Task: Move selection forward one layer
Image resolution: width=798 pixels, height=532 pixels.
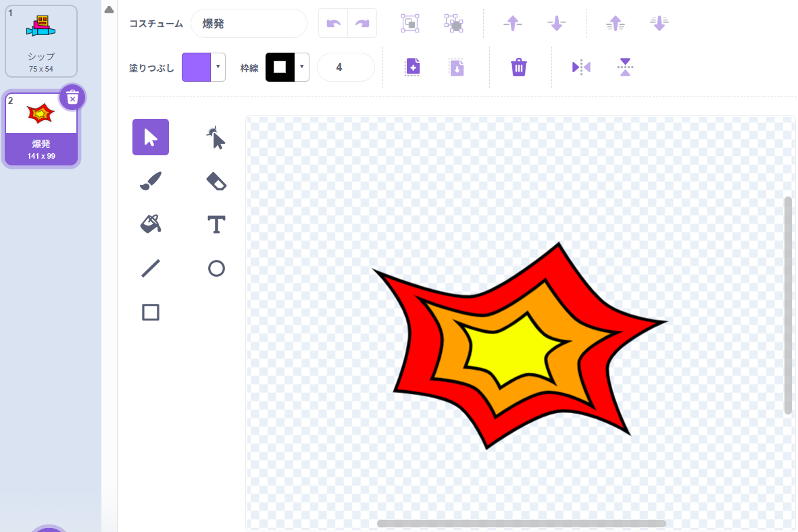Action: (x=513, y=24)
